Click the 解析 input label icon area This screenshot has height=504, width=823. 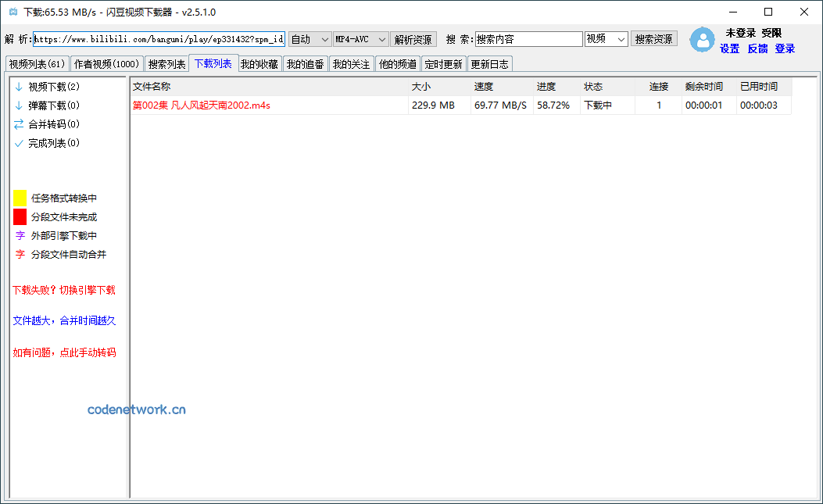pos(18,38)
